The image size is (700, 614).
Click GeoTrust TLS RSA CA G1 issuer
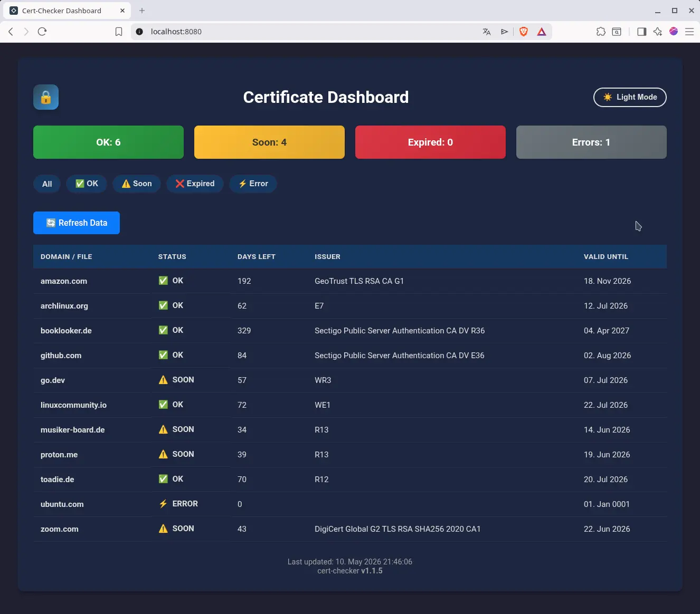pyautogui.click(x=359, y=281)
